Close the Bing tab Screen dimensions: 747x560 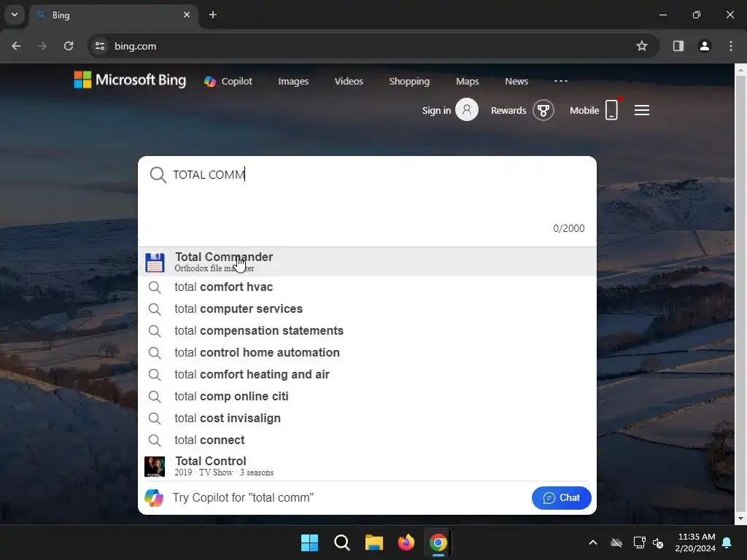pos(187,15)
